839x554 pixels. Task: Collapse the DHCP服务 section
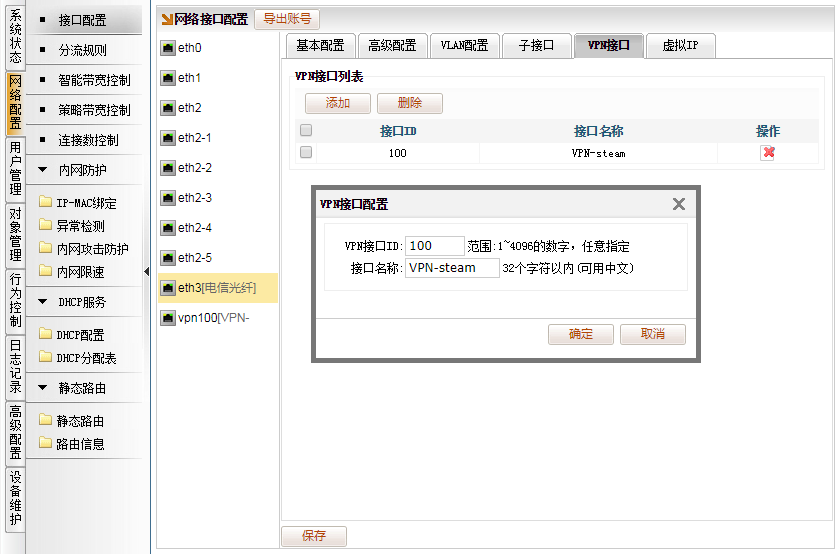coord(43,302)
